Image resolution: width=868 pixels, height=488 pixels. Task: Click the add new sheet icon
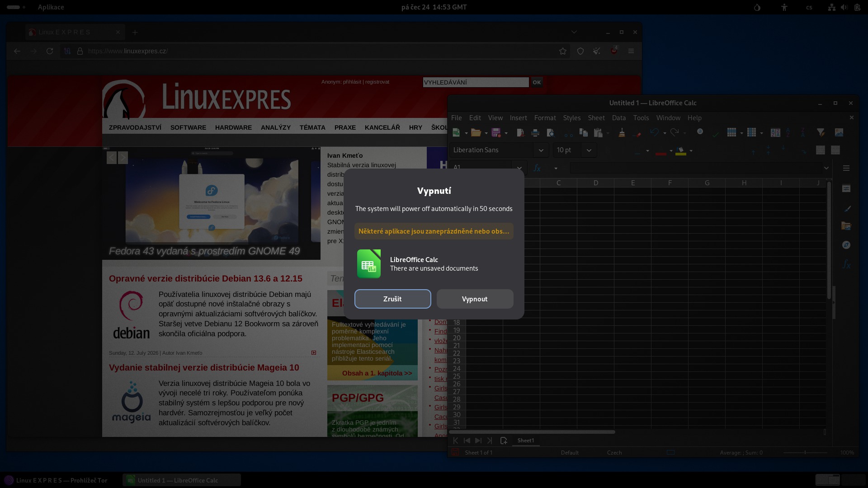pyautogui.click(x=504, y=441)
